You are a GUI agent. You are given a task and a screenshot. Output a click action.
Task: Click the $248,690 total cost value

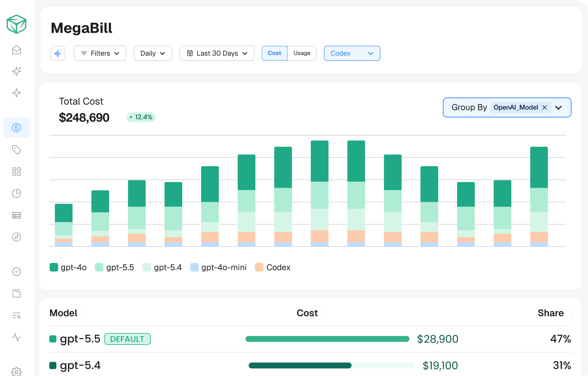click(x=84, y=117)
